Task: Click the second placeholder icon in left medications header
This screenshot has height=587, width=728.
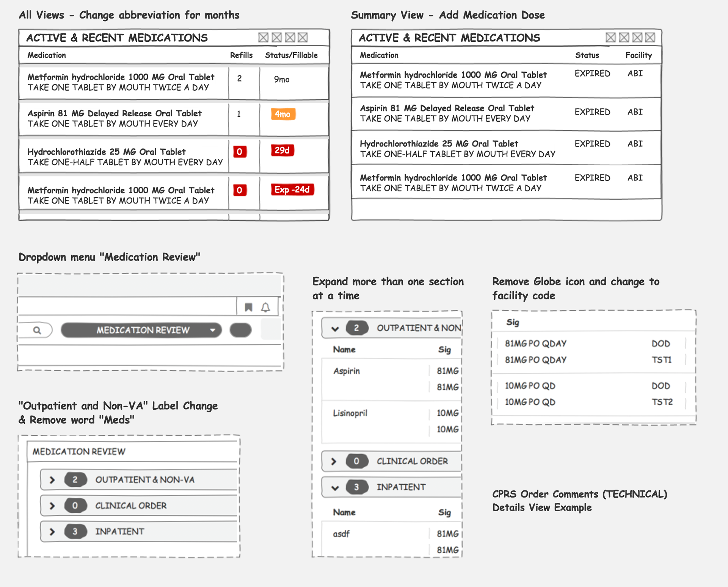Action: point(277,38)
